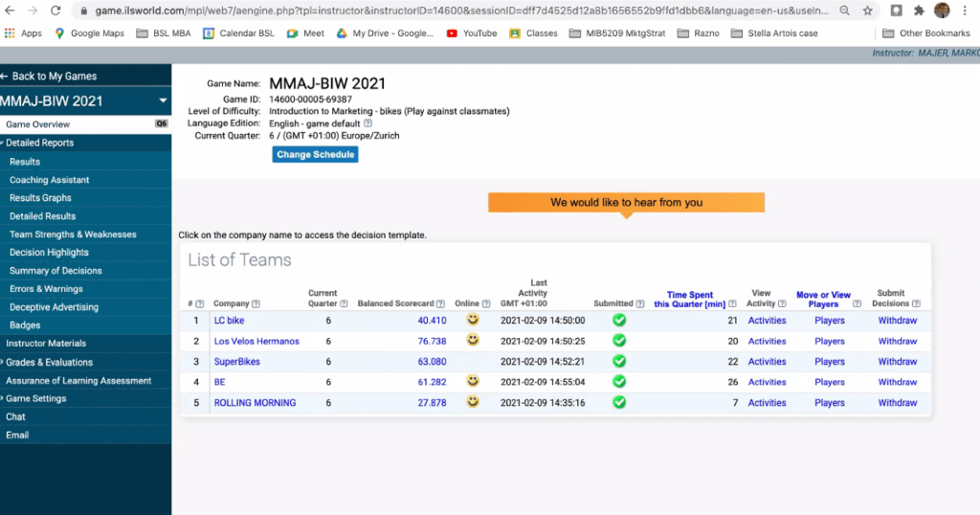Screen dimensions: 980x515
Task: Open the Google Maps bookmark
Action: [x=89, y=34]
